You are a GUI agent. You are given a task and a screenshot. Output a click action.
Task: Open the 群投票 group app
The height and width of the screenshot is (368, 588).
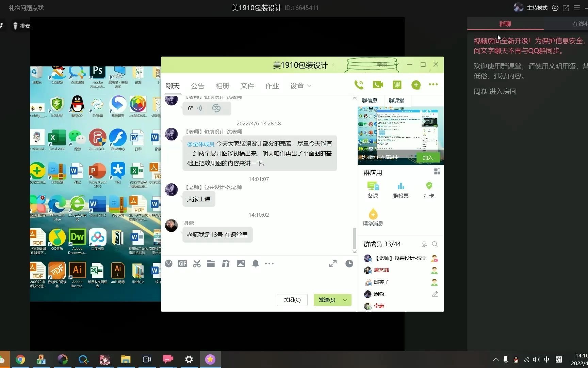point(401,190)
